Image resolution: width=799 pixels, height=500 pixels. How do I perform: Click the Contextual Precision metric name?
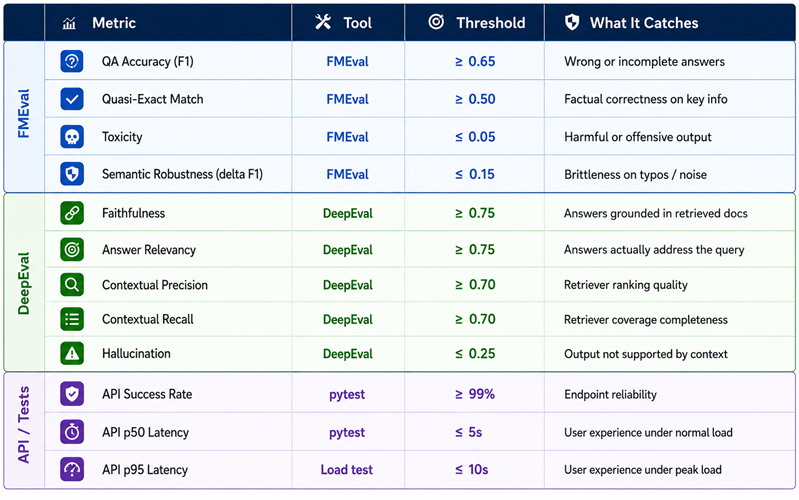point(155,285)
